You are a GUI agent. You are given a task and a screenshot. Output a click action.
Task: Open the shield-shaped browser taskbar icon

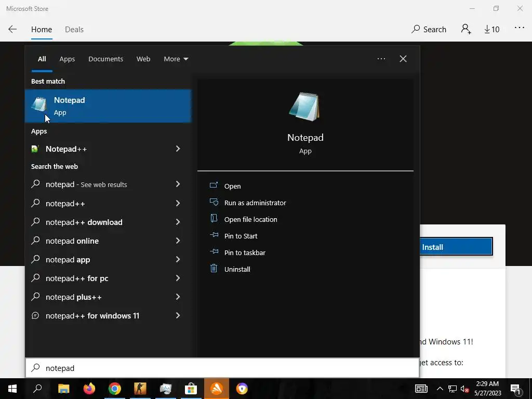pos(242,389)
